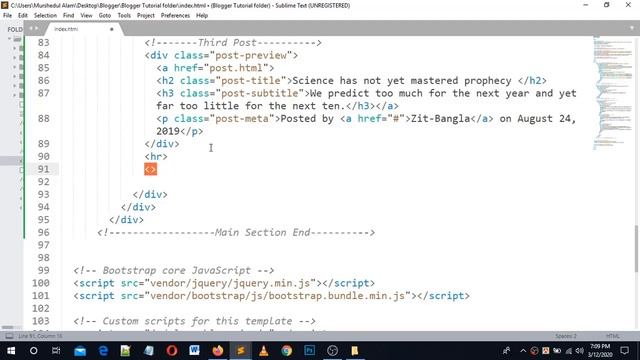Go to previous tab with left arrow
Viewport: 640px width, 360px height.
31,29
